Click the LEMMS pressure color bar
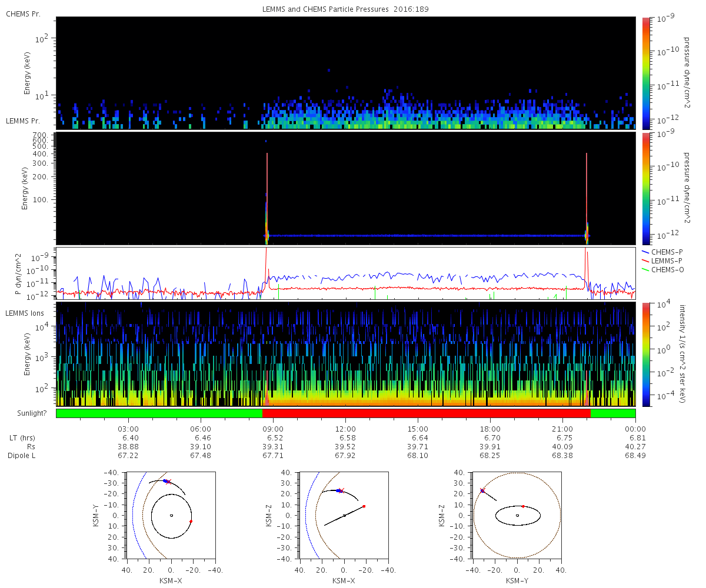 pyautogui.click(x=646, y=188)
